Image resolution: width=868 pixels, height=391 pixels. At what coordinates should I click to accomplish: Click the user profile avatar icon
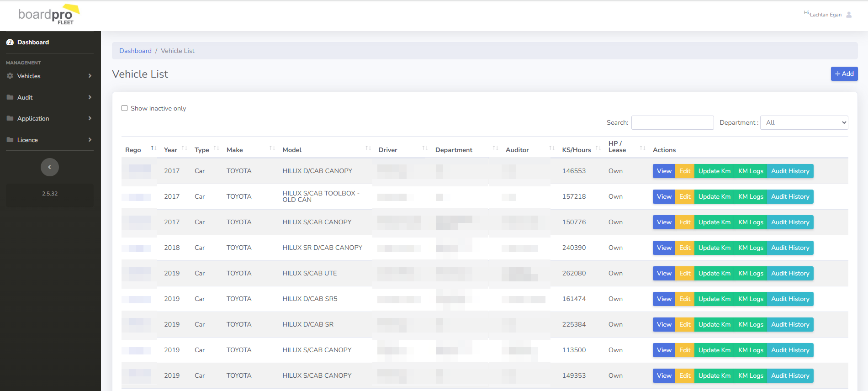click(849, 15)
